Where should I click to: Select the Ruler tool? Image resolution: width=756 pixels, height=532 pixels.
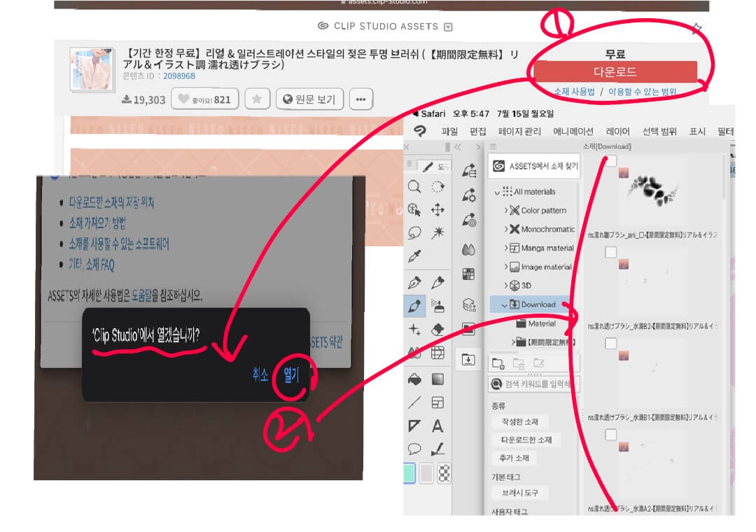coord(414,426)
